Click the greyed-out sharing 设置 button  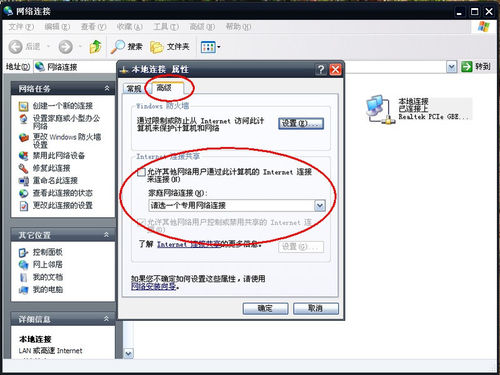tap(301, 247)
